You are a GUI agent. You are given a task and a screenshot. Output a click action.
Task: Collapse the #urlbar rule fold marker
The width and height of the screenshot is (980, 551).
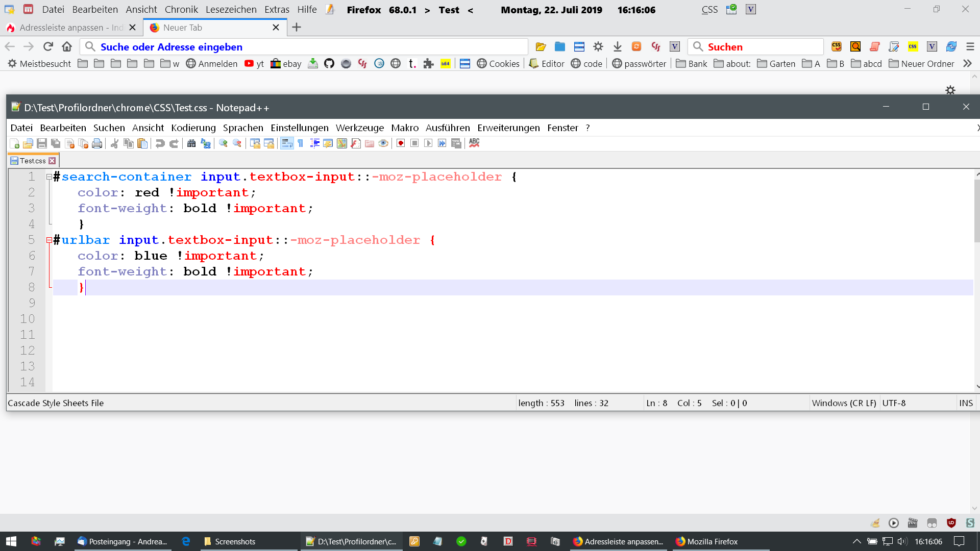[49, 240]
